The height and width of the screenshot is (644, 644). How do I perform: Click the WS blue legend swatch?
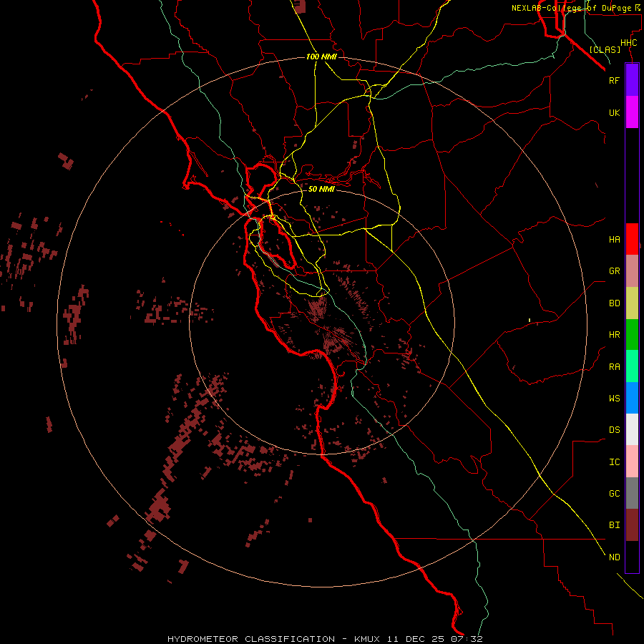tap(632, 398)
